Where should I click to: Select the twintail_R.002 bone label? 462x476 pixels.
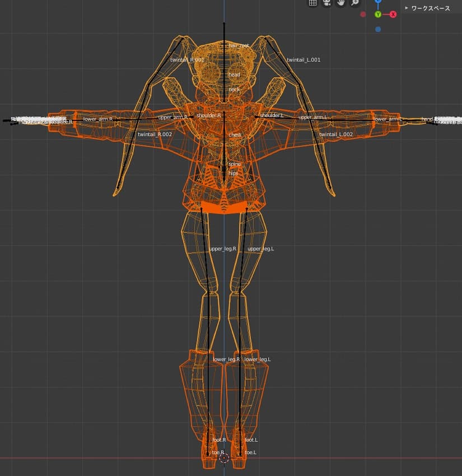coord(155,134)
